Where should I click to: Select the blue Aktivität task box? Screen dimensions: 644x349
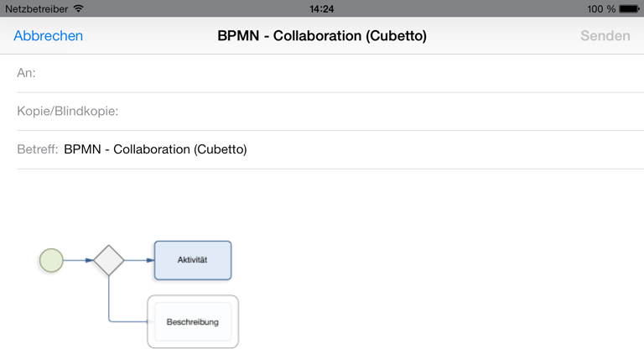click(193, 260)
